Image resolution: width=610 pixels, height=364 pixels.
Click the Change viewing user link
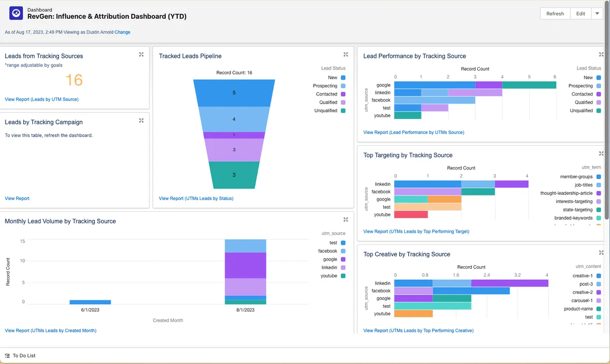tap(123, 32)
